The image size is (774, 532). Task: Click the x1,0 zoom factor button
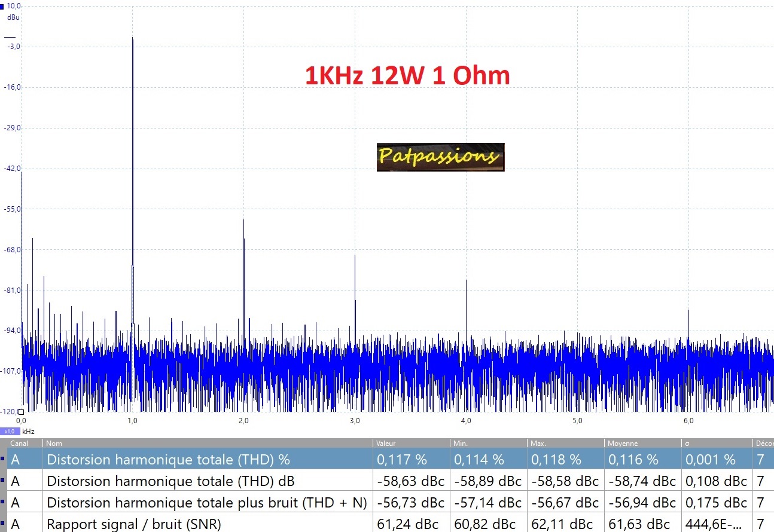(x=10, y=431)
